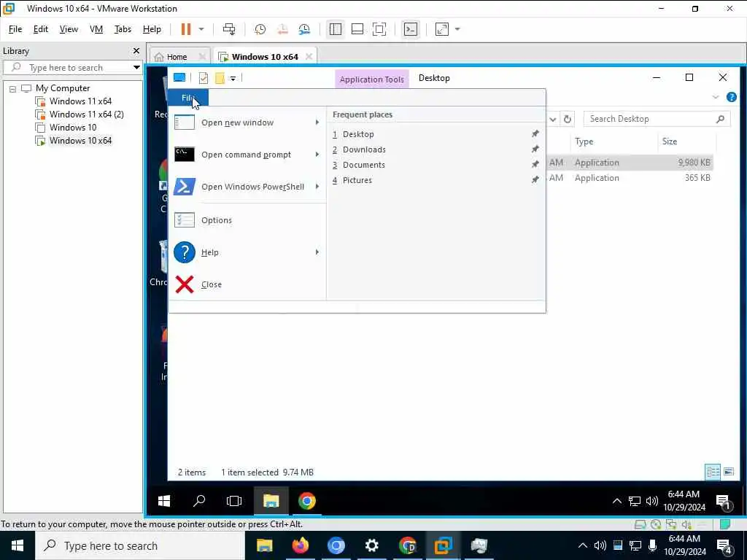Toggle the library sidebar view icon
Image resolution: width=747 pixels, height=560 pixels.
(336, 29)
